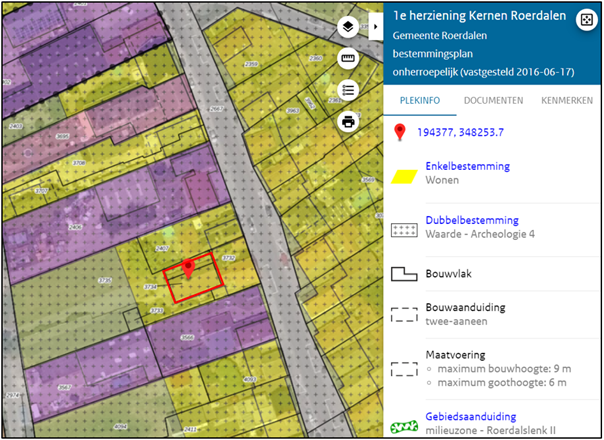Screen dimensions: 604x440
Task: Click parcel number 3734 on map
Action: pyautogui.click(x=150, y=287)
